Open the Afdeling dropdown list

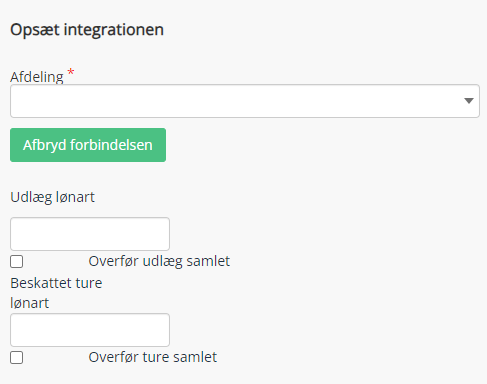[245, 101]
